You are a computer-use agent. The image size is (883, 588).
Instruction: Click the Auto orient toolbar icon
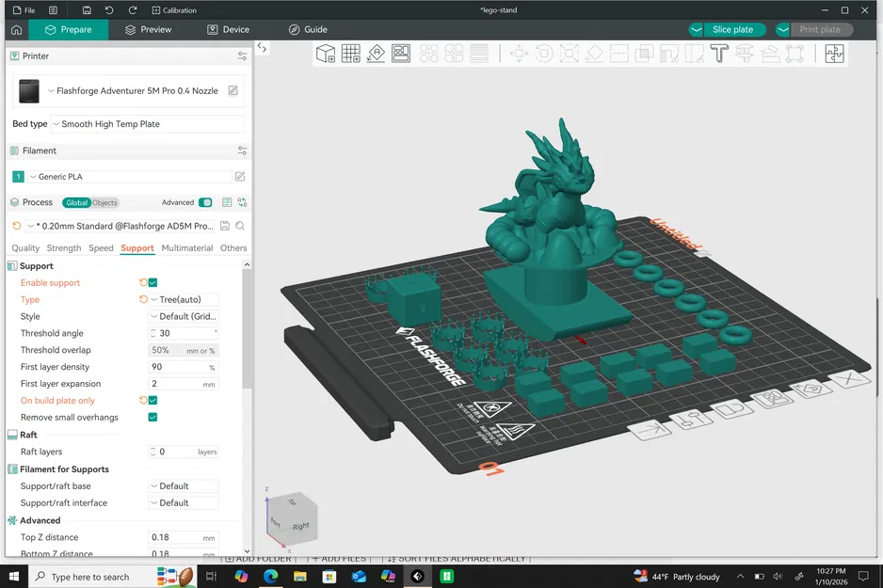click(x=376, y=54)
